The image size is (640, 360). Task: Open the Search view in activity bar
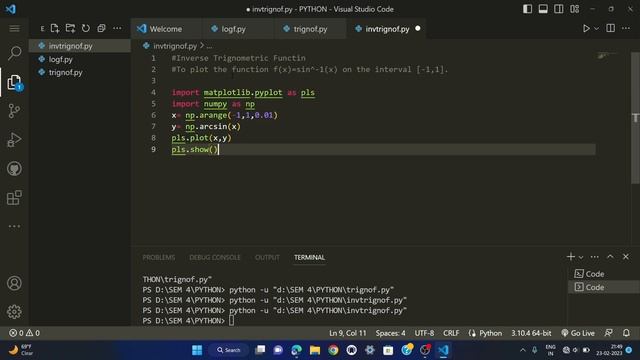pos(14,53)
